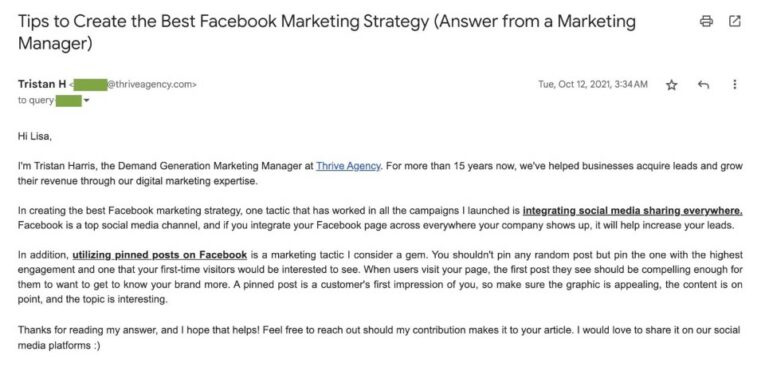Click the Tue, Oct 12, 2021 timestamp
This screenshot has height=367, width=761.
[x=593, y=84]
